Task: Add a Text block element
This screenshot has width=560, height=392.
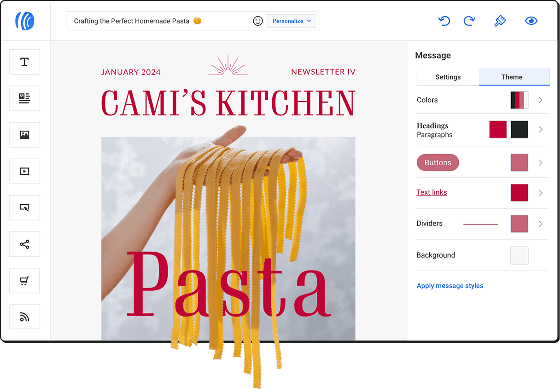Action: click(24, 62)
